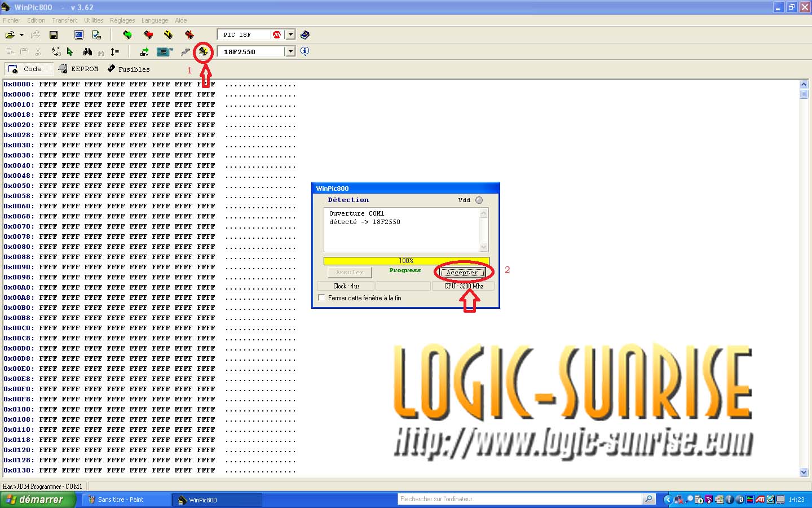812x508 pixels.
Task: Enable 'Fermer cette fenêtre à la fin' checkbox
Action: 322,298
